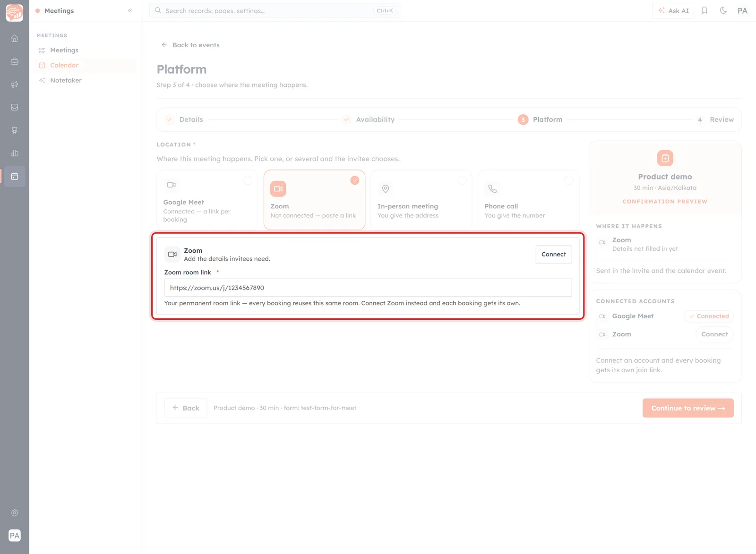Select the In-person meeting radio circle

(x=462, y=180)
